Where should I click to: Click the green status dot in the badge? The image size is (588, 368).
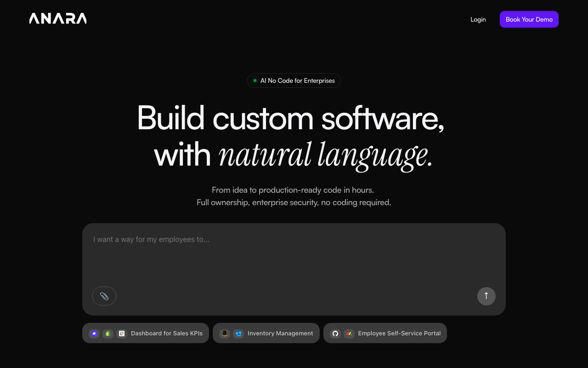pyautogui.click(x=255, y=80)
